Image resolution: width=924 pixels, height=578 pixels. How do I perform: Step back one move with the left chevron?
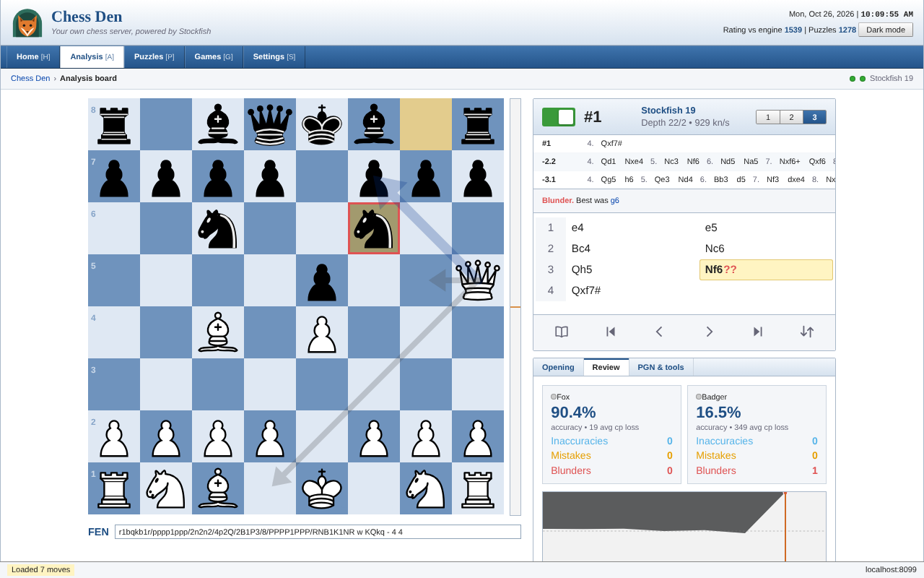659,332
